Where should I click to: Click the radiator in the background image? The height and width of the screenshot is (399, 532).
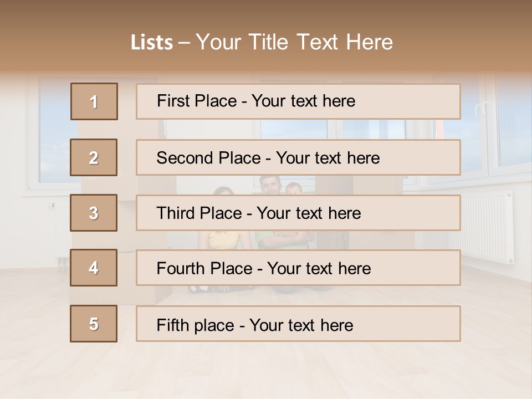pos(486,227)
